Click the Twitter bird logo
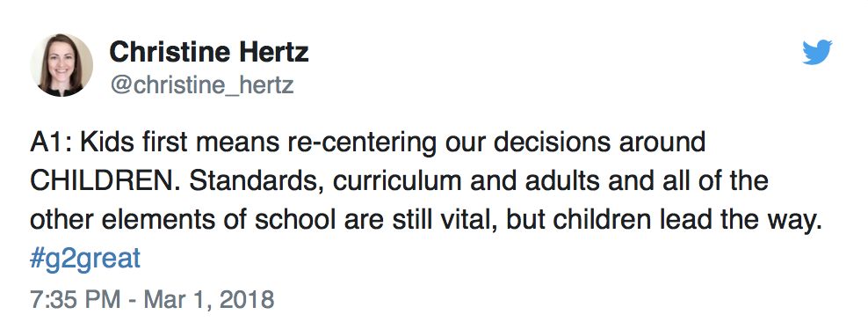 (817, 53)
